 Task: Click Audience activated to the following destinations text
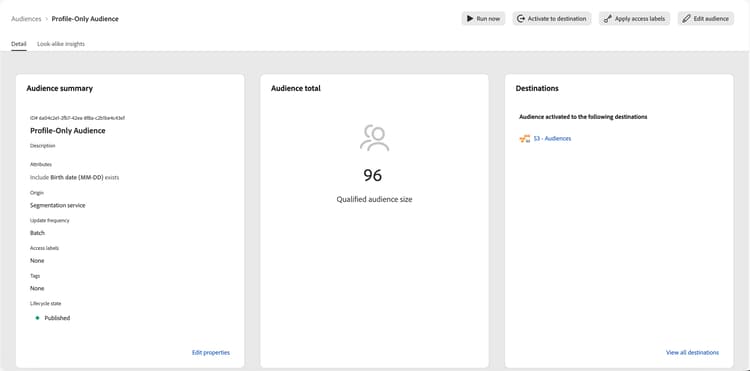point(583,117)
